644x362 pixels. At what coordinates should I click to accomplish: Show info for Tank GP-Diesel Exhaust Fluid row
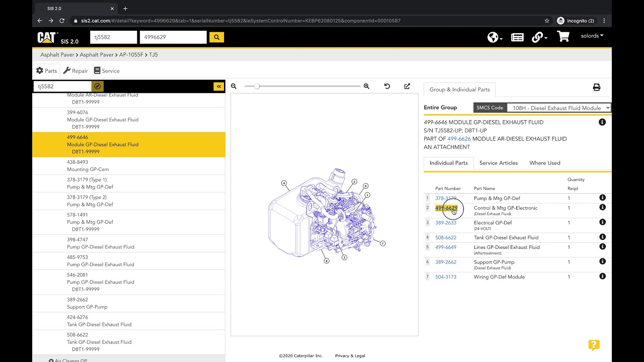602,237
